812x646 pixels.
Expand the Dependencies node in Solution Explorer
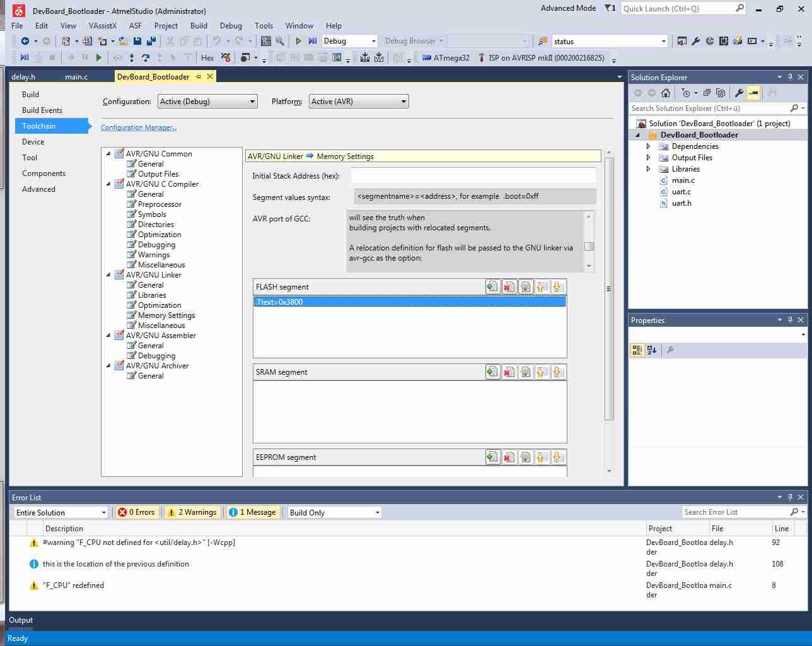[648, 146]
